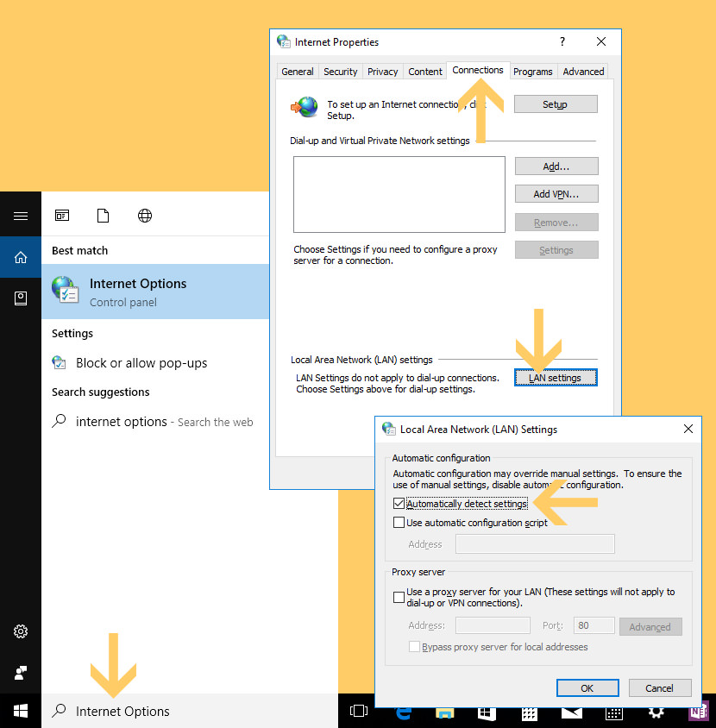The image size is (716, 728).
Task: Check Use a proxy server for your LAN
Action: coord(399,597)
